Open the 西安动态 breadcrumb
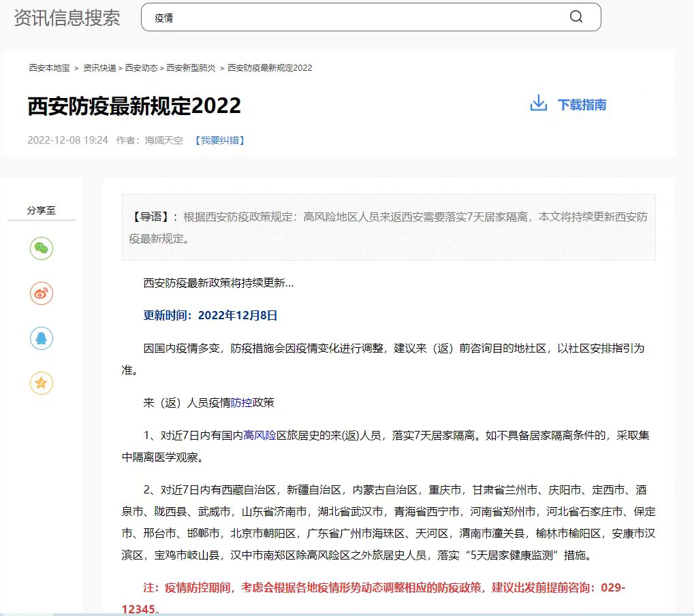The width and height of the screenshot is (694, 616). [x=141, y=67]
